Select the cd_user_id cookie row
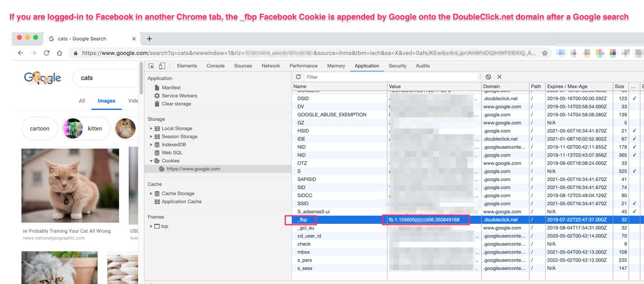This screenshot has height=284, width=644. tap(468, 236)
